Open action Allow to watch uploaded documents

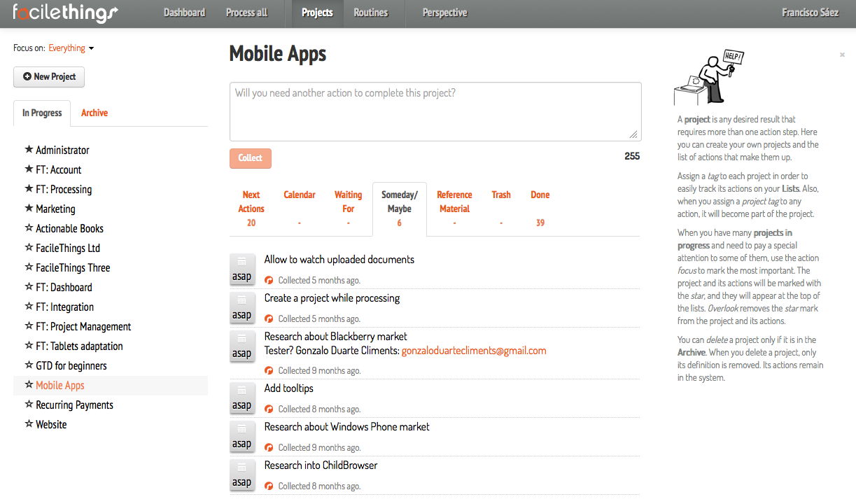click(x=339, y=260)
